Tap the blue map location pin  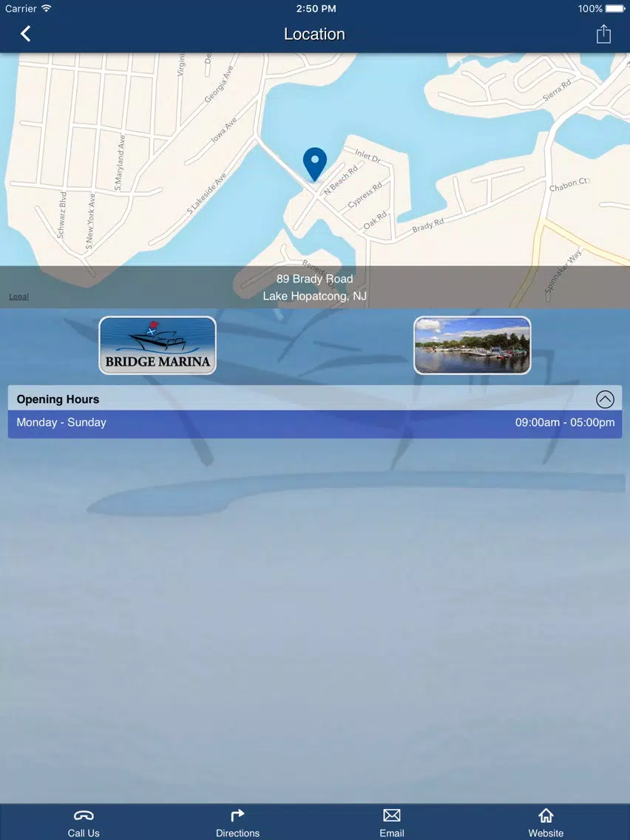tap(314, 164)
